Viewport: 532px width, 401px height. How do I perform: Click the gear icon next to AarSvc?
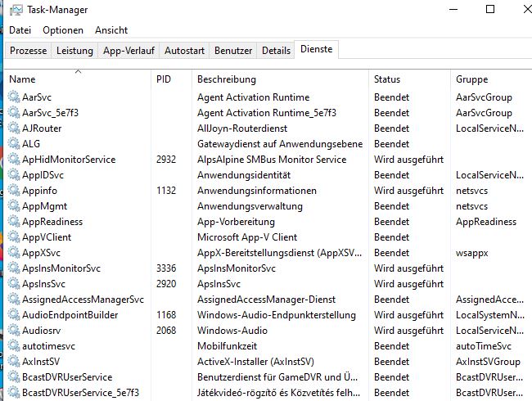14,97
